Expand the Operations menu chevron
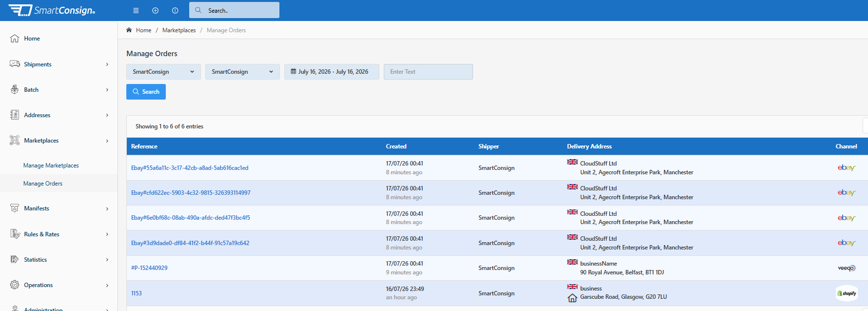The width and height of the screenshot is (868, 311). pyautogui.click(x=107, y=285)
